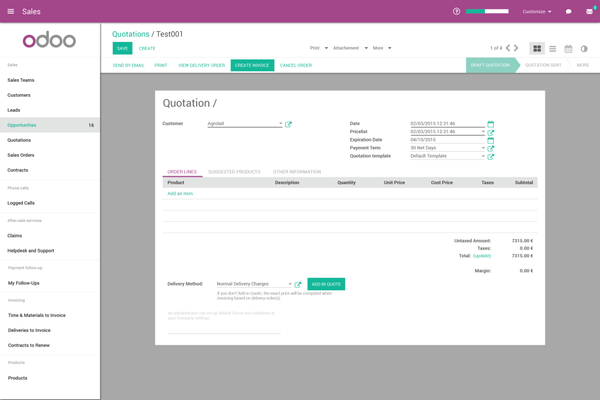Switch to the Suggested Products tab

point(234,172)
